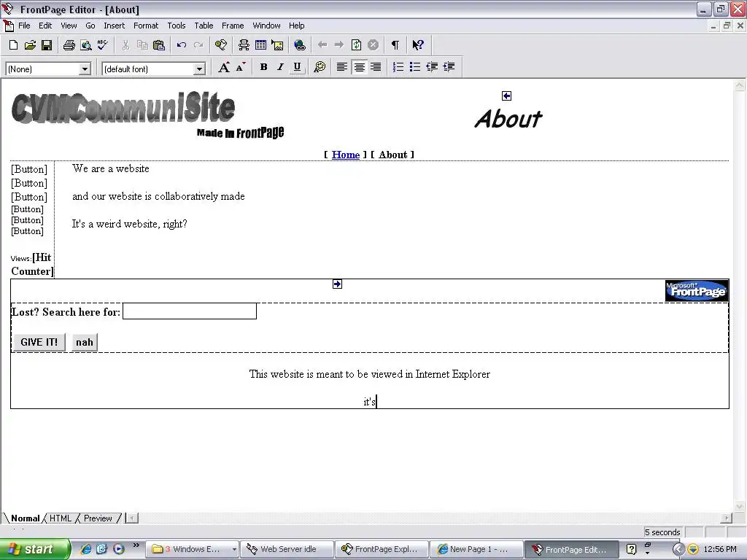Viewport: 747px width, 560px height.
Task: Follow the Home navigation link
Action: [x=345, y=155]
